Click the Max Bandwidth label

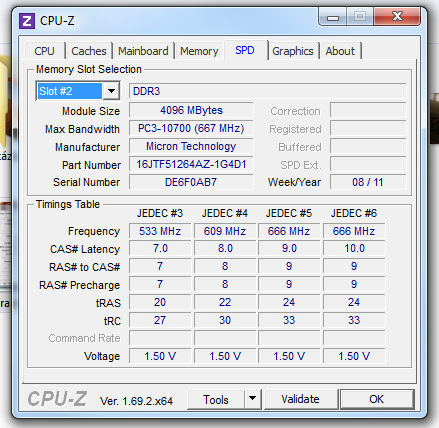point(82,129)
